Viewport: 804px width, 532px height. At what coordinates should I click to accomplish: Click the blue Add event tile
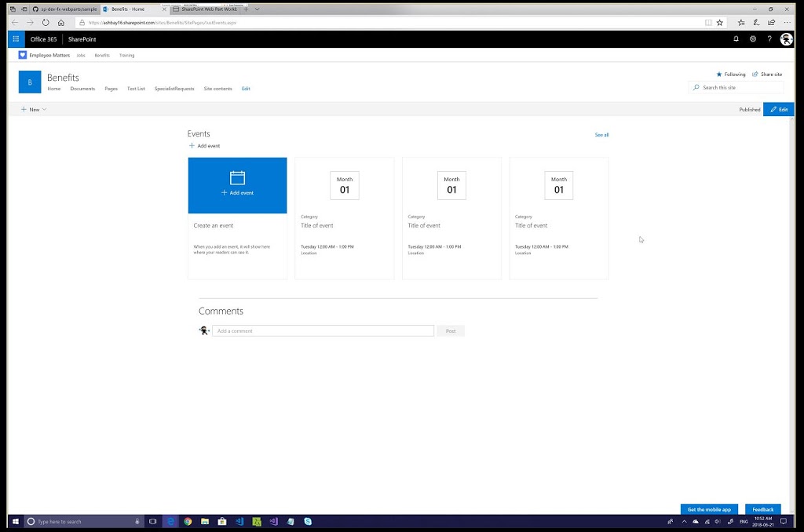coord(237,185)
